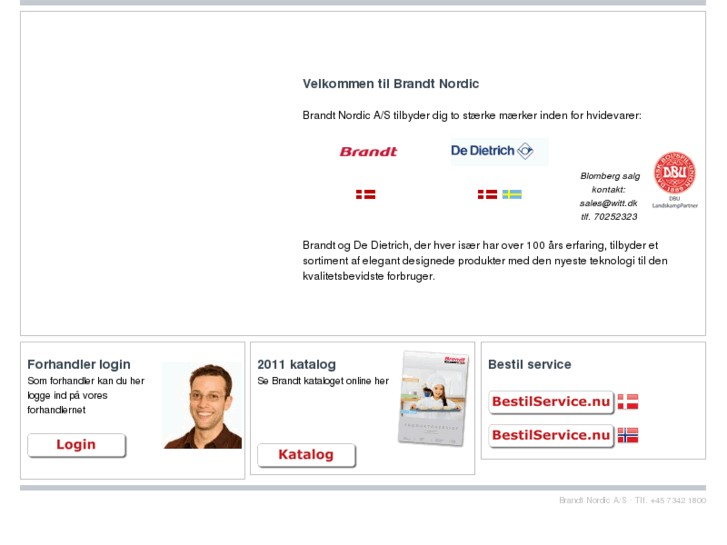The height and width of the screenshot is (545, 727).
Task: Click the Bestil service heading
Action: [x=529, y=365]
